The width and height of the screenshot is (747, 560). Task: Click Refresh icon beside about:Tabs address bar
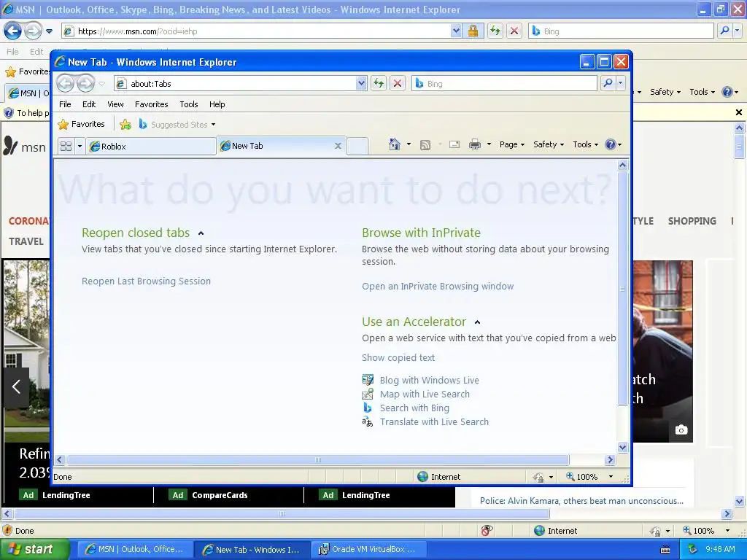(x=379, y=84)
